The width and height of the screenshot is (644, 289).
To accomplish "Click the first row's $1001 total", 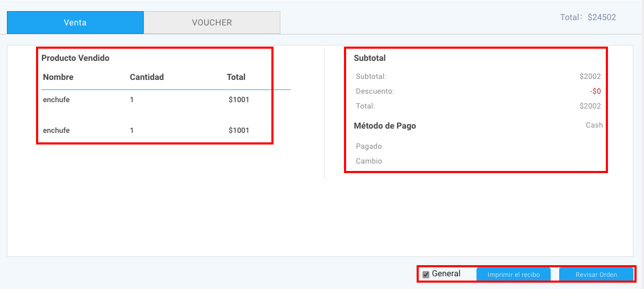I will pos(239,100).
